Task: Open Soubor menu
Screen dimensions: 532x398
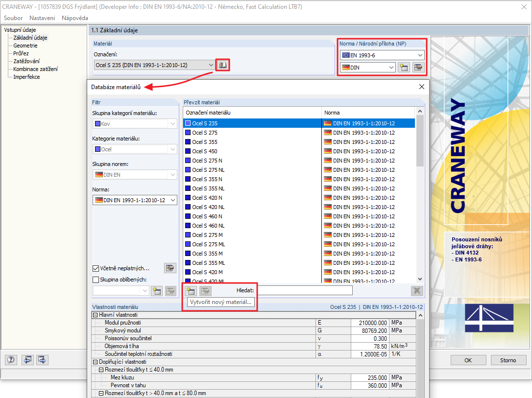Action: (x=13, y=18)
